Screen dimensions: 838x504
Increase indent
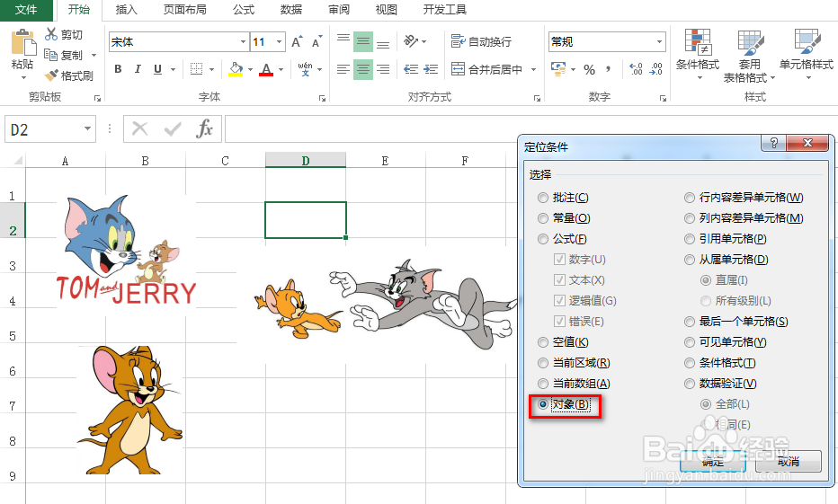(431, 69)
